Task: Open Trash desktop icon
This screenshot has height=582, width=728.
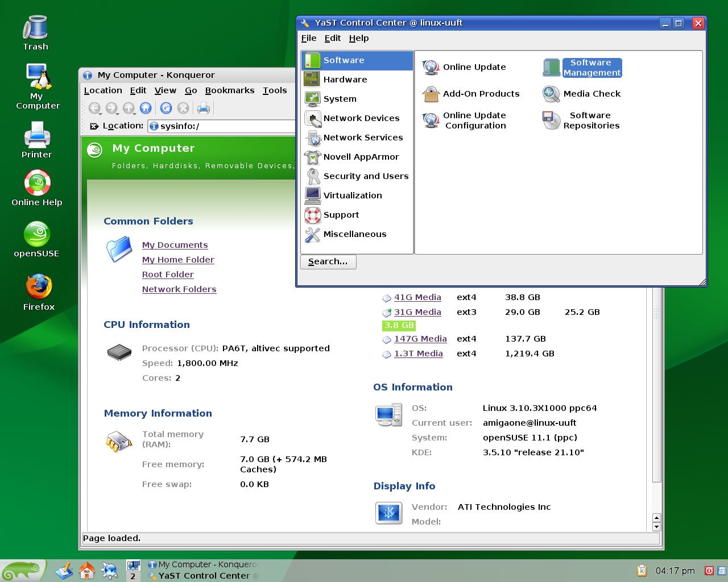Action: click(x=36, y=33)
